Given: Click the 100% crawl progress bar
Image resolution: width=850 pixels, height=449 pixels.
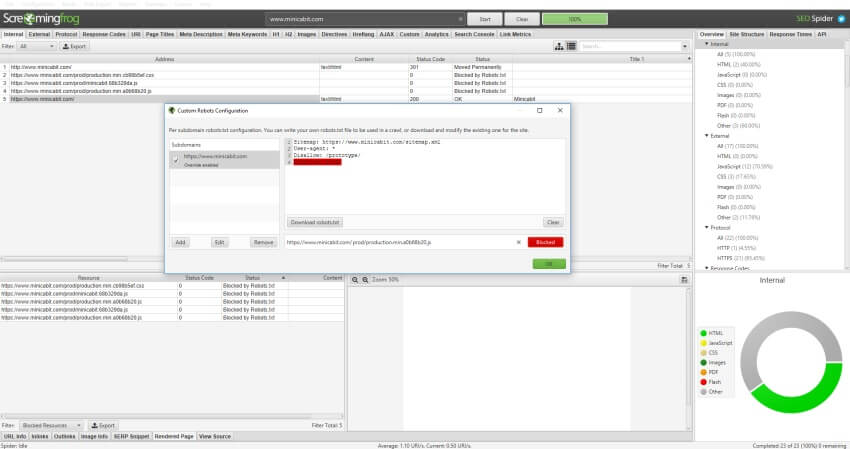Looking at the screenshot, I should (575, 19).
